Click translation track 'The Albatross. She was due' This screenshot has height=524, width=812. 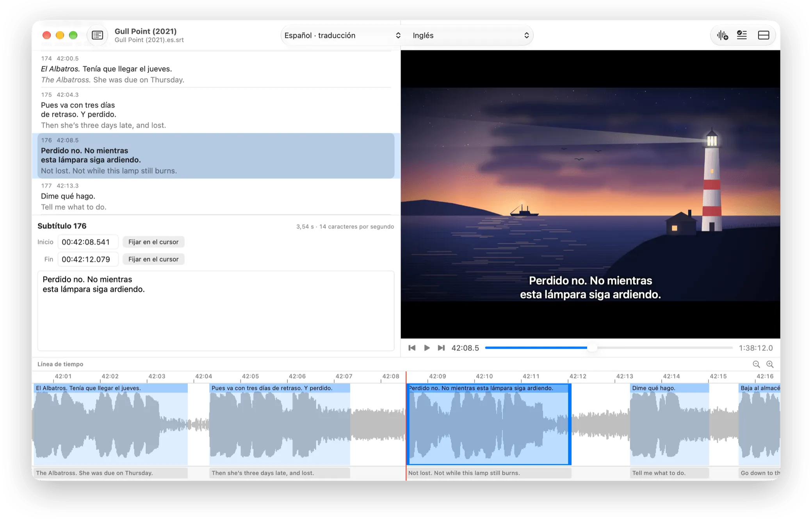110,473
